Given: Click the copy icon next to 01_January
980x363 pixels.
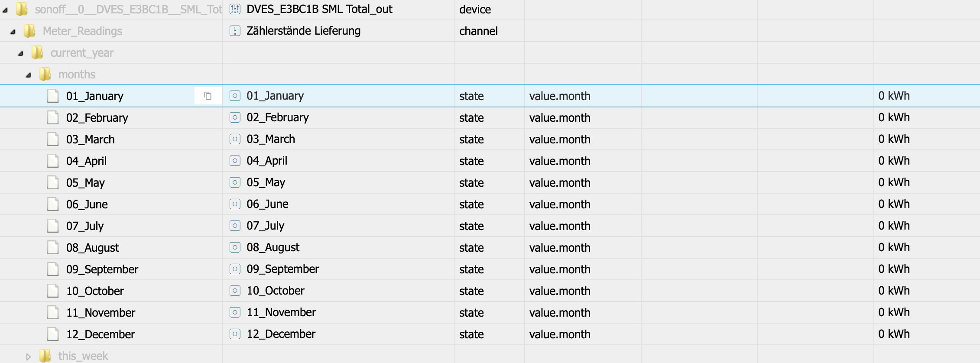Looking at the screenshot, I should click(x=208, y=96).
